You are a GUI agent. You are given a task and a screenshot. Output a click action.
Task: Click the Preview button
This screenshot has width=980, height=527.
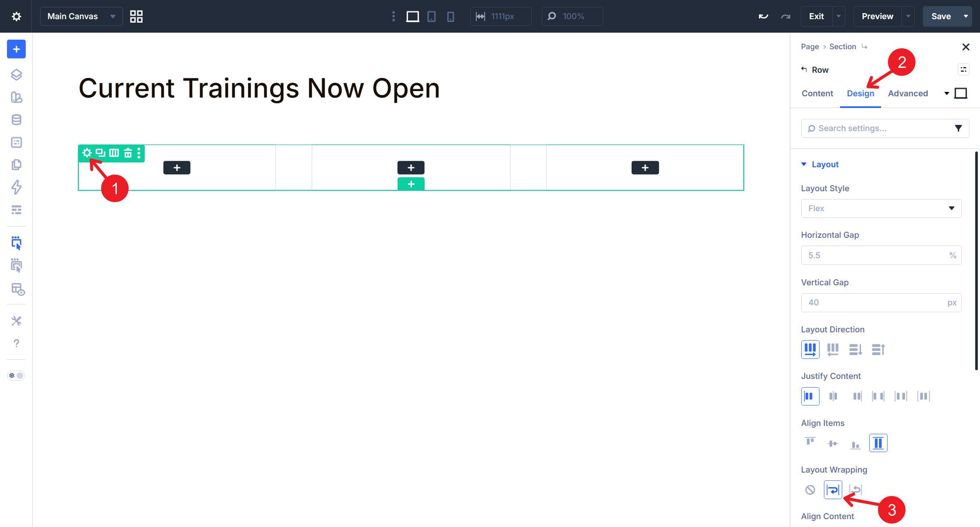coord(877,17)
